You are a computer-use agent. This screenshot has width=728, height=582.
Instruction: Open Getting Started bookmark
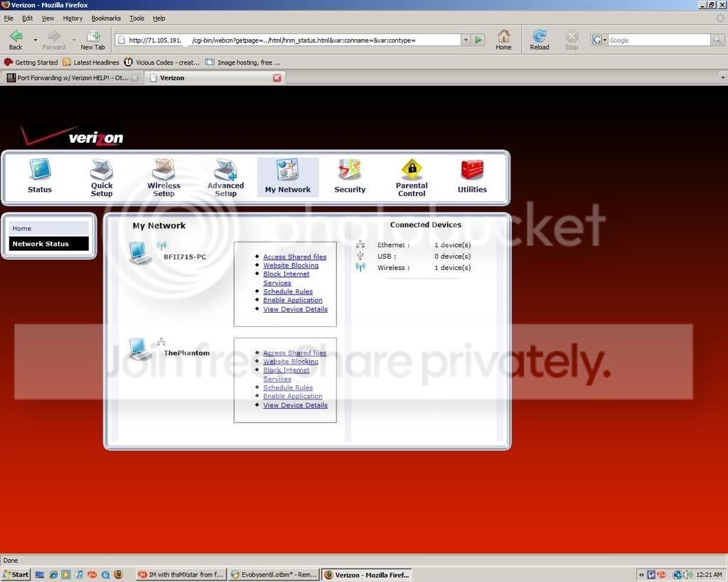point(31,63)
